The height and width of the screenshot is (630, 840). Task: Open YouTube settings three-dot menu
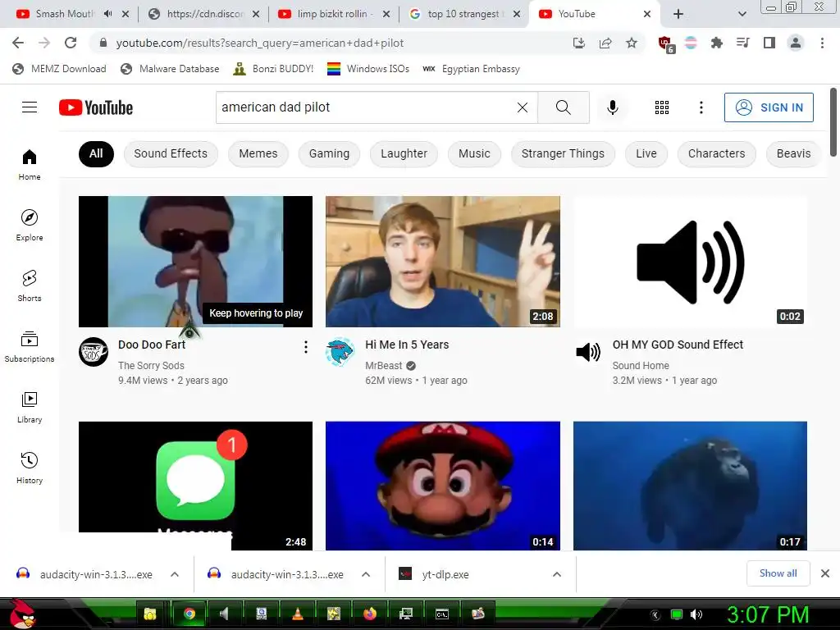(701, 107)
